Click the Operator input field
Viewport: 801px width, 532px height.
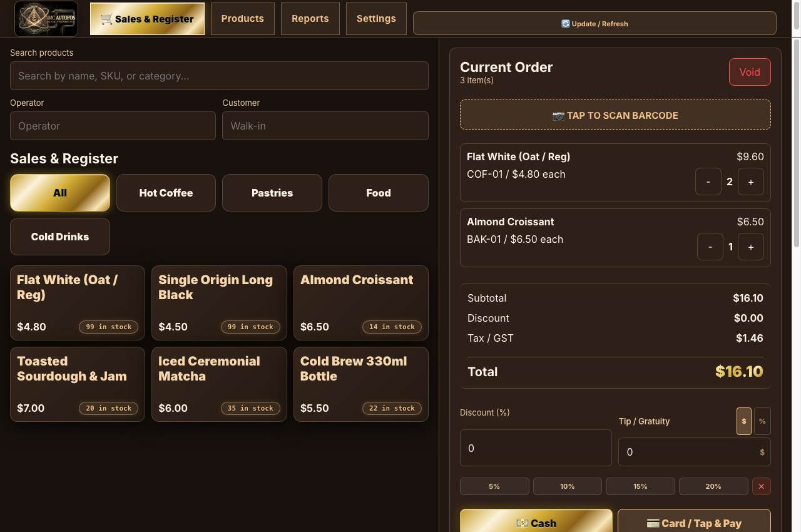113,126
